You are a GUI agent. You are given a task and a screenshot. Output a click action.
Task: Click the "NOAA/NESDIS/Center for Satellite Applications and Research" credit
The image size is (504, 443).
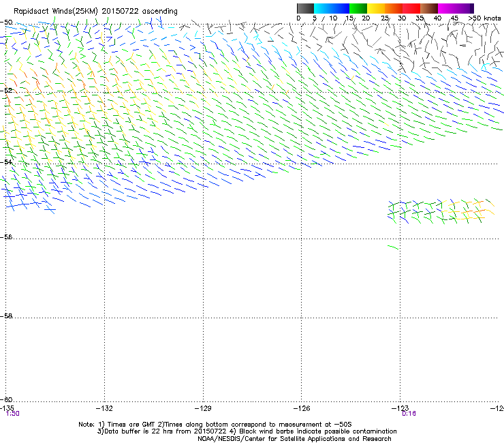[x=294, y=439]
